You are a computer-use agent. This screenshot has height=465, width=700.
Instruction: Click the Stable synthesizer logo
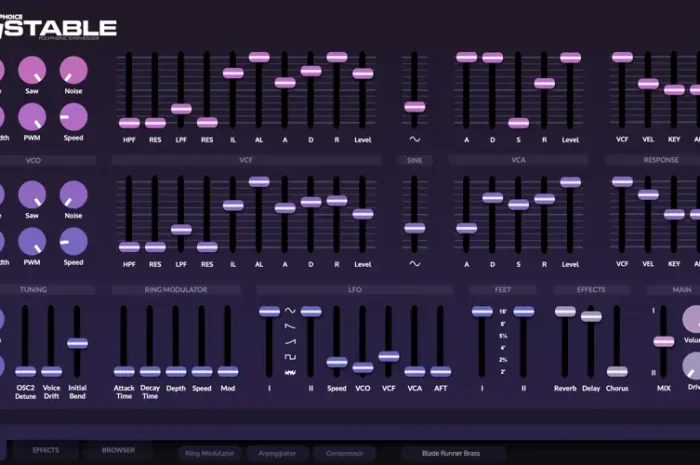[x=60, y=28]
